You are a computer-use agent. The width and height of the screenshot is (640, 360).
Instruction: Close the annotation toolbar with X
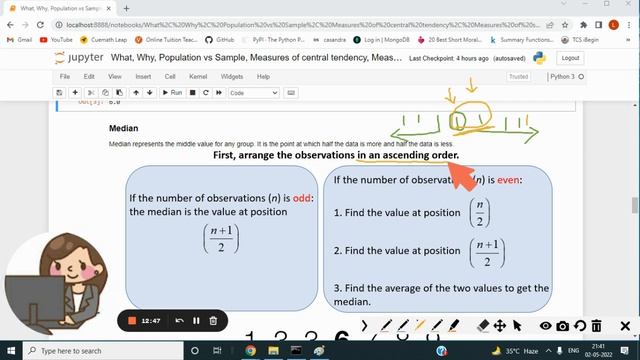click(625, 326)
